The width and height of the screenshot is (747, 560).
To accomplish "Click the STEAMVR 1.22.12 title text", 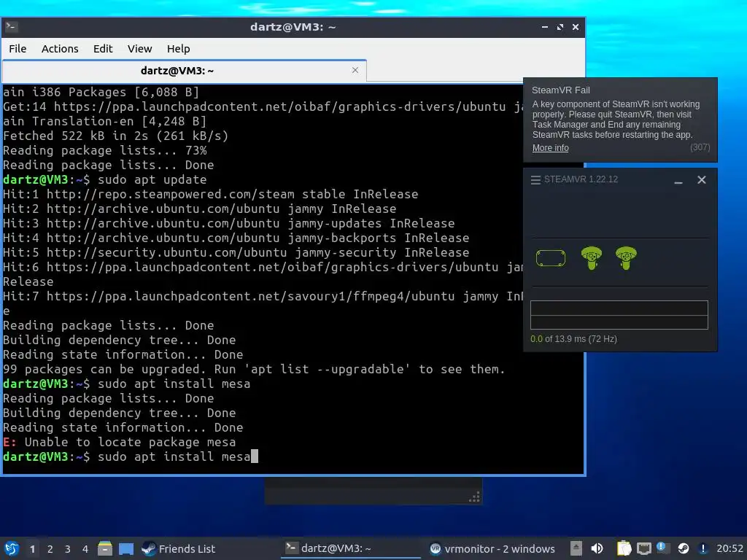I will (x=581, y=179).
